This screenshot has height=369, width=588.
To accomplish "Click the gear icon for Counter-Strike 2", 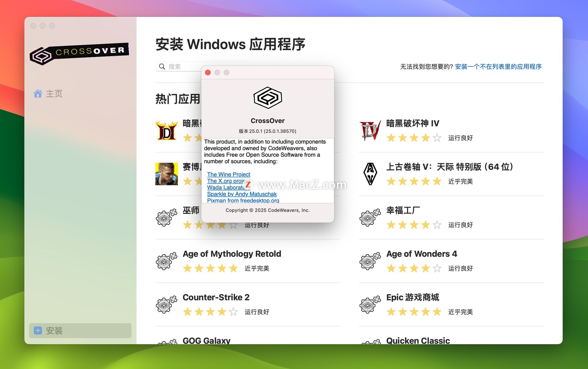I will pos(167,304).
